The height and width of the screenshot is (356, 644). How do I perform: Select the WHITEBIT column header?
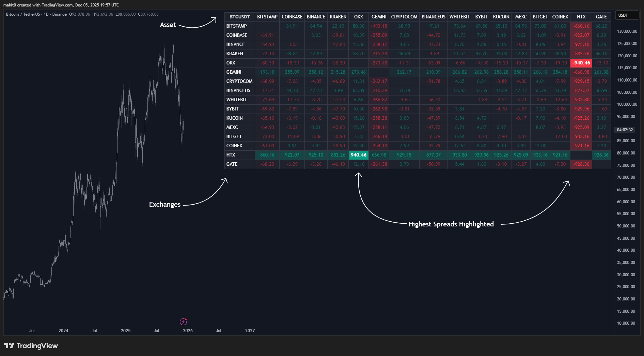(x=460, y=17)
